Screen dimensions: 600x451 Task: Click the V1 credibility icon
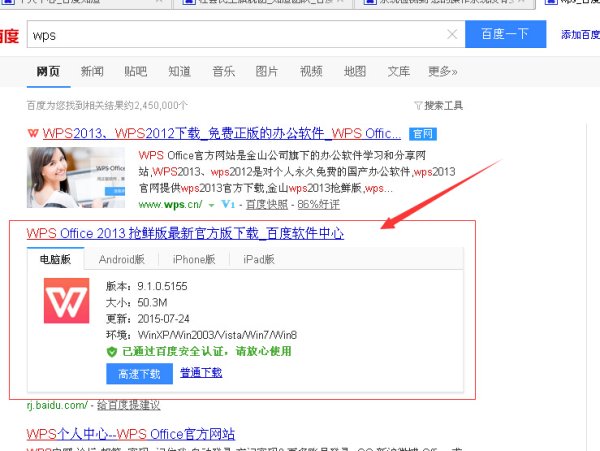pos(228,205)
